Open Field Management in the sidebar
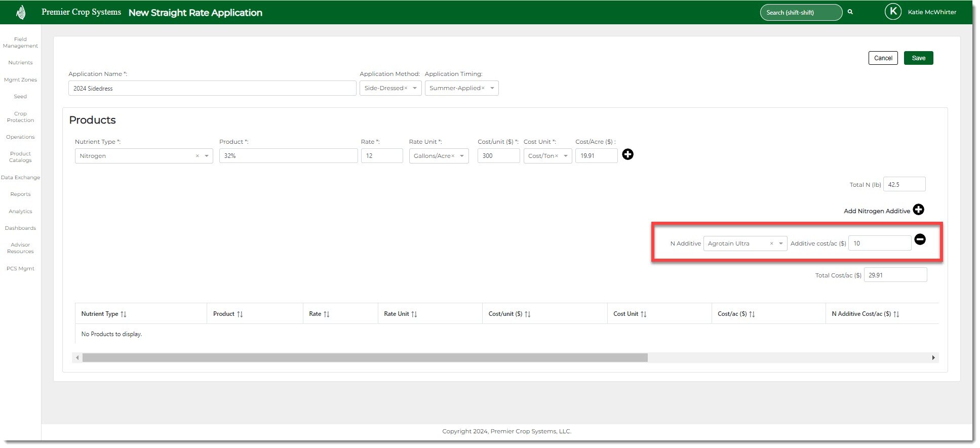 [20, 43]
